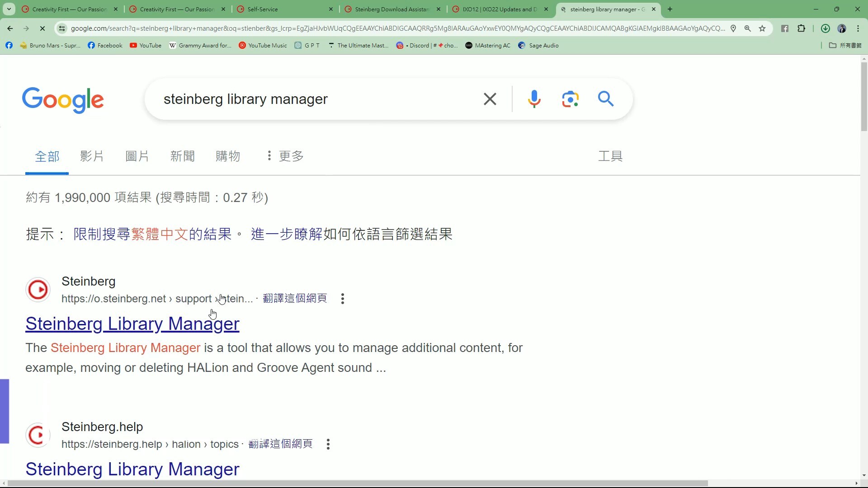Stop page loading with X button
Image resolution: width=868 pixels, height=488 pixels.
coord(42,28)
